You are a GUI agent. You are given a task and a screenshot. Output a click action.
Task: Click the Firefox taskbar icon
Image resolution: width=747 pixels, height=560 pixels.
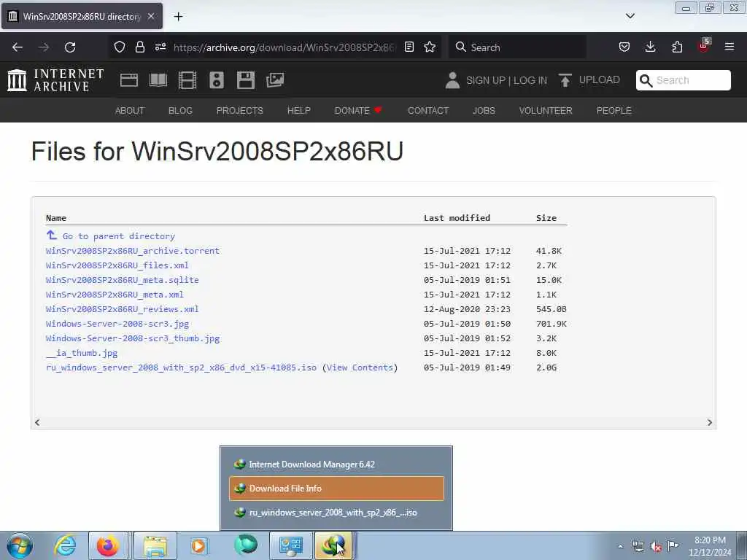(108, 545)
